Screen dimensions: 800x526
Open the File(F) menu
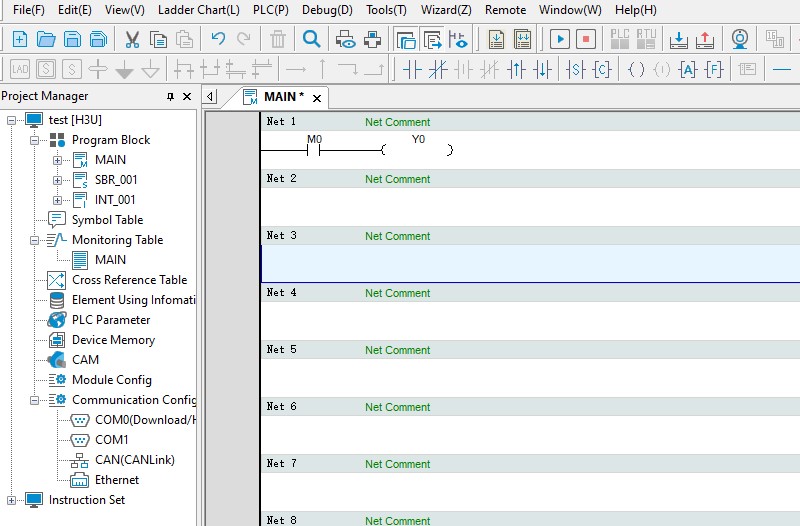(29, 10)
